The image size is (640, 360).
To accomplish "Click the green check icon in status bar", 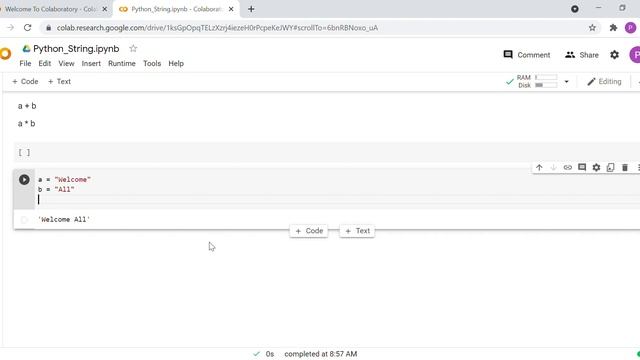I will pos(256,354).
